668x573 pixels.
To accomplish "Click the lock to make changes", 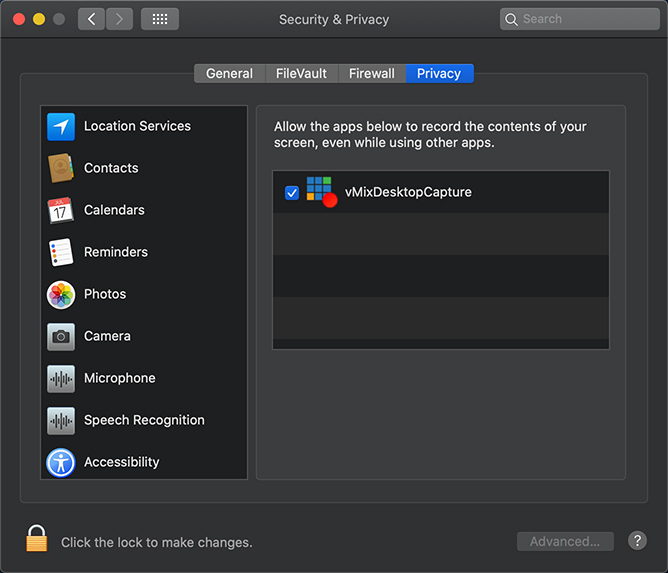I will [37, 539].
